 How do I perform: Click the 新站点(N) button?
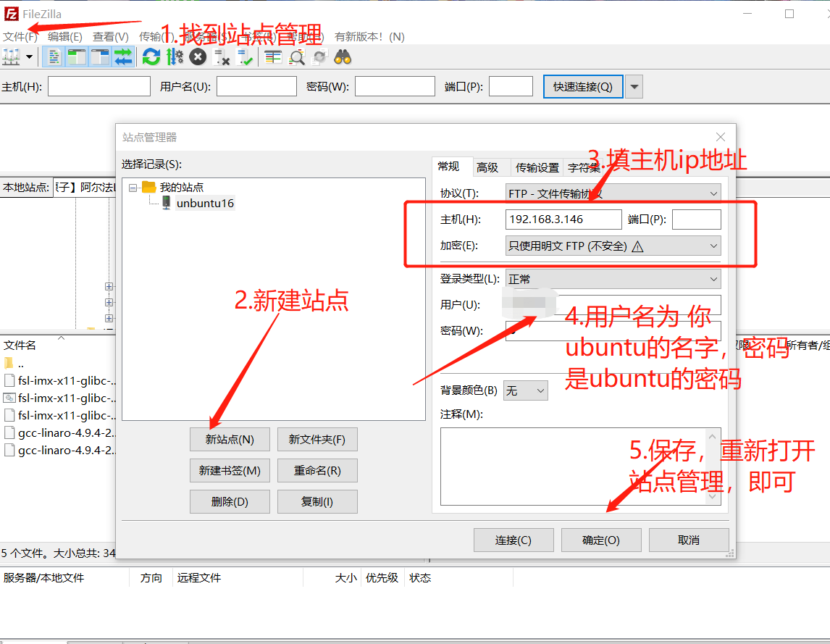230,440
